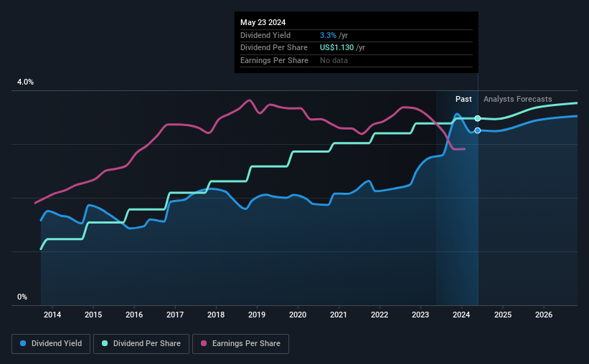Toggle the Dividend Per Share legend button

click(x=141, y=344)
